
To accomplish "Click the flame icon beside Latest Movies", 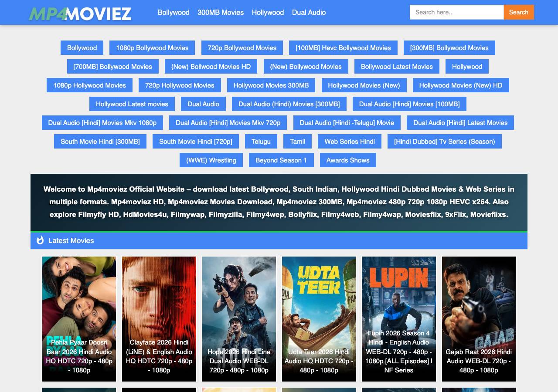I will [x=40, y=240].
